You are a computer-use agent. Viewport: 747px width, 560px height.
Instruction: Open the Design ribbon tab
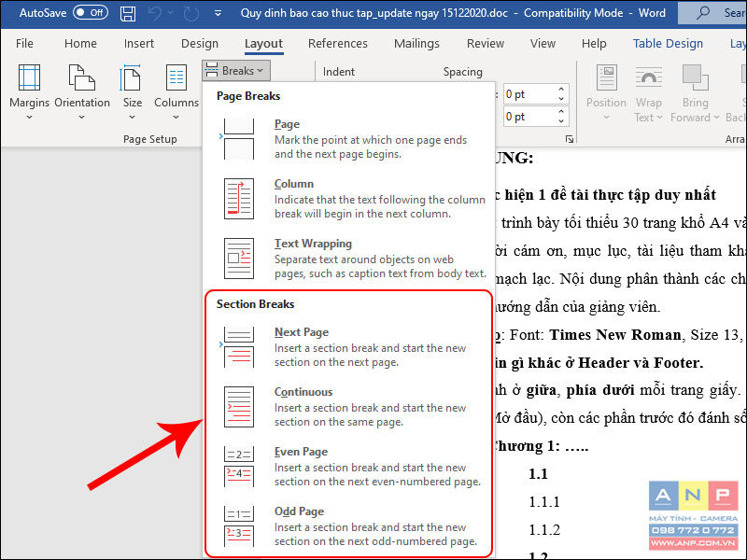(x=200, y=43)
